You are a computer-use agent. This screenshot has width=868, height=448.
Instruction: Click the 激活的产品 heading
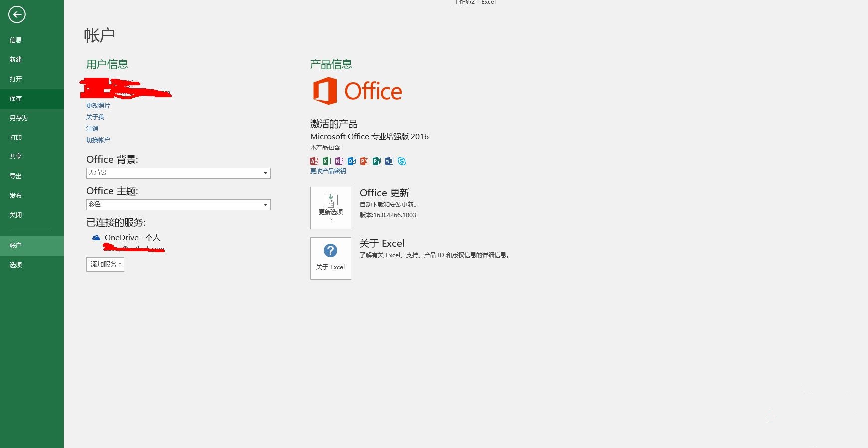click(x=334, y=124)
